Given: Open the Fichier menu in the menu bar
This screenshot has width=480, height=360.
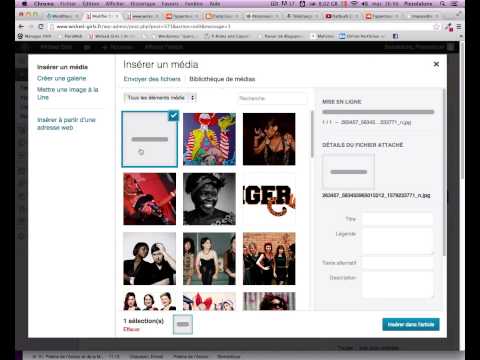Looking at the screenshot, I should 68,4.
